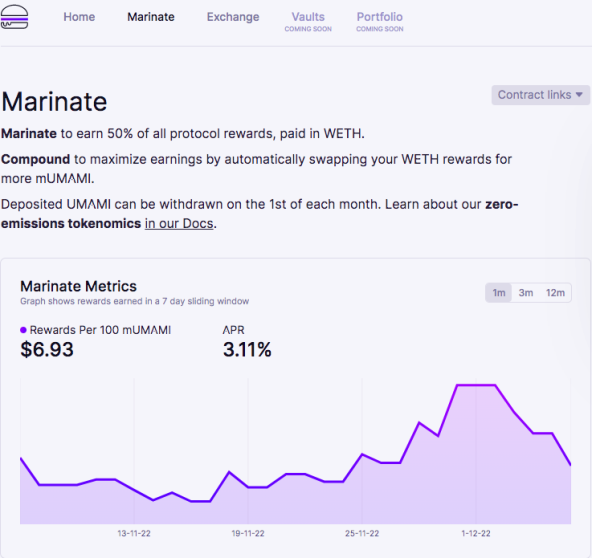
Task: Expand the Contract links dropdown
Action: [x=541, y=95]
